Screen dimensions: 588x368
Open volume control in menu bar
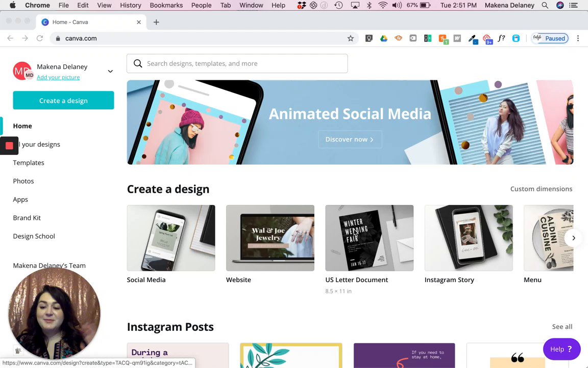point(397,5)
